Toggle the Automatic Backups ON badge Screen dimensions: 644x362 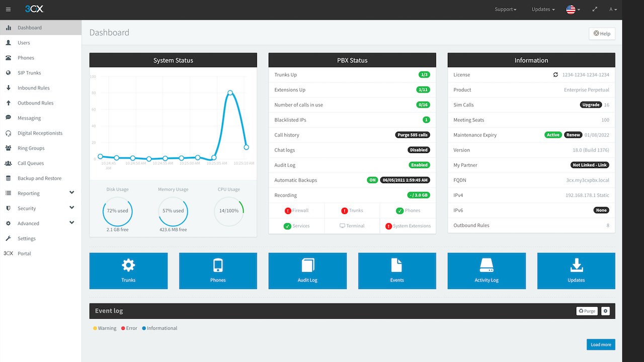[372, 180]
